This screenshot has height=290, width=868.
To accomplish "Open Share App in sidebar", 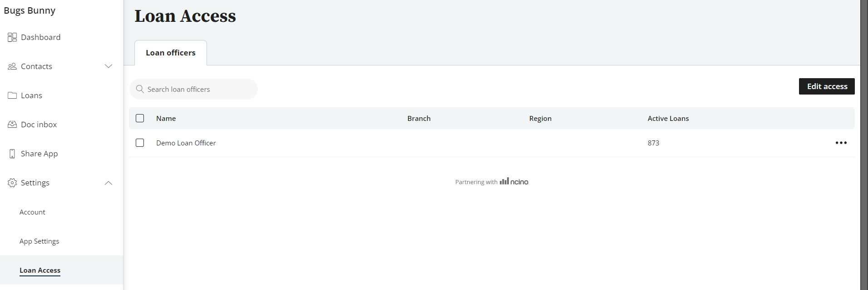I will [x=39, y=154].
